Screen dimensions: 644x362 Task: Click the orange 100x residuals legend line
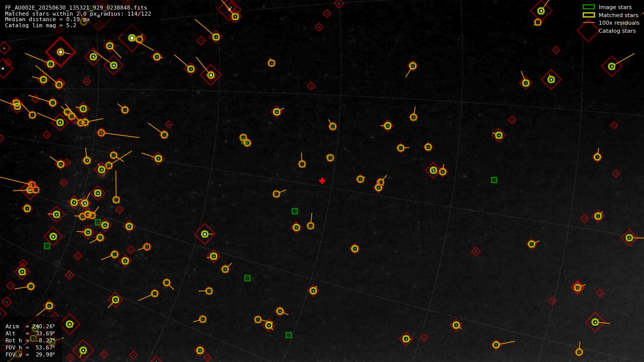(589, 23)
